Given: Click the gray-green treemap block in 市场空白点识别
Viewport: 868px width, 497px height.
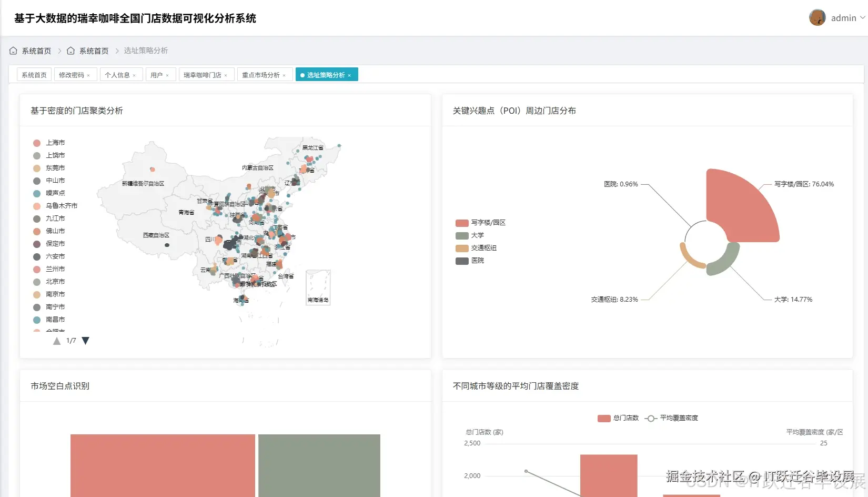Looking at the screenshot, I should 319,465.
